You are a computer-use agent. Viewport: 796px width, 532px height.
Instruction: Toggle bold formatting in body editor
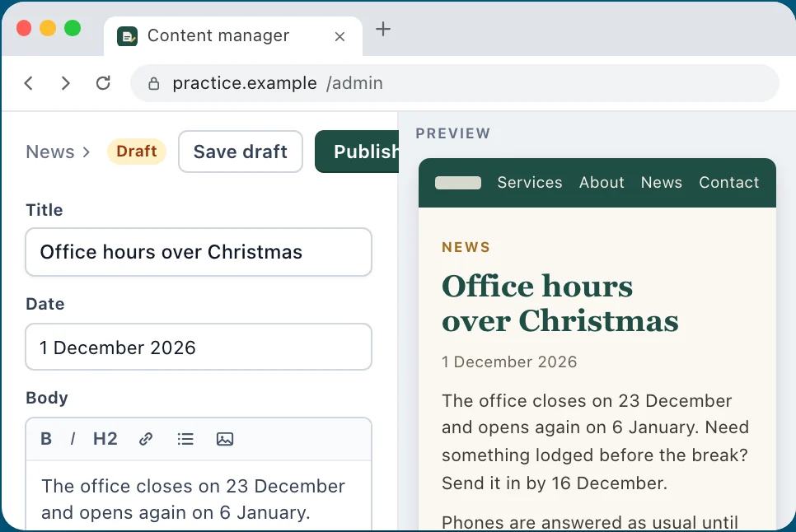click(46, 439)
